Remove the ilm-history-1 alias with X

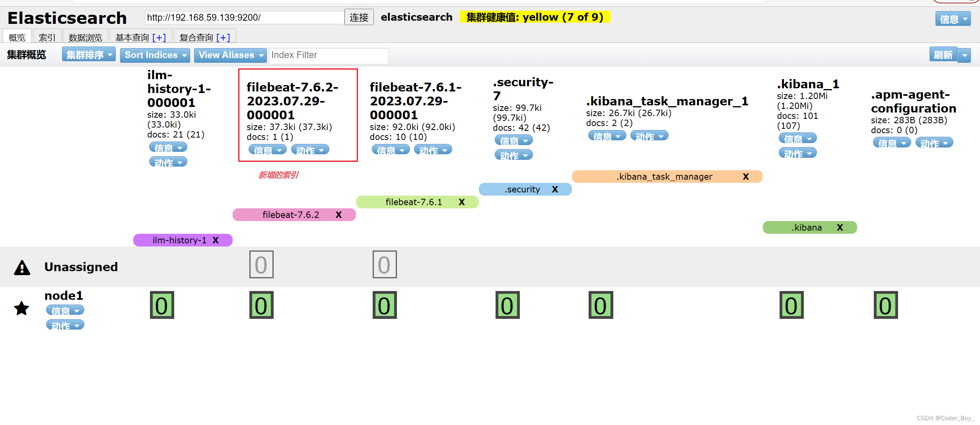point(216,240)
